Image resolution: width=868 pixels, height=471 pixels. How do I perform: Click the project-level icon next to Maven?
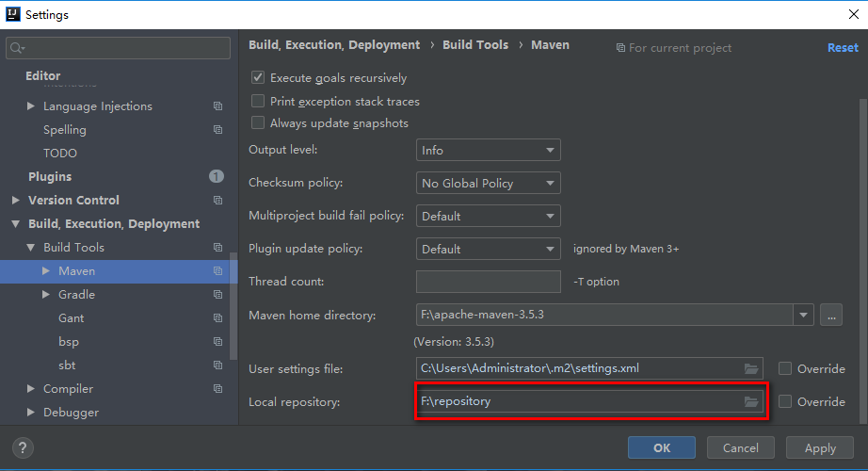click(x=217, y=271)
